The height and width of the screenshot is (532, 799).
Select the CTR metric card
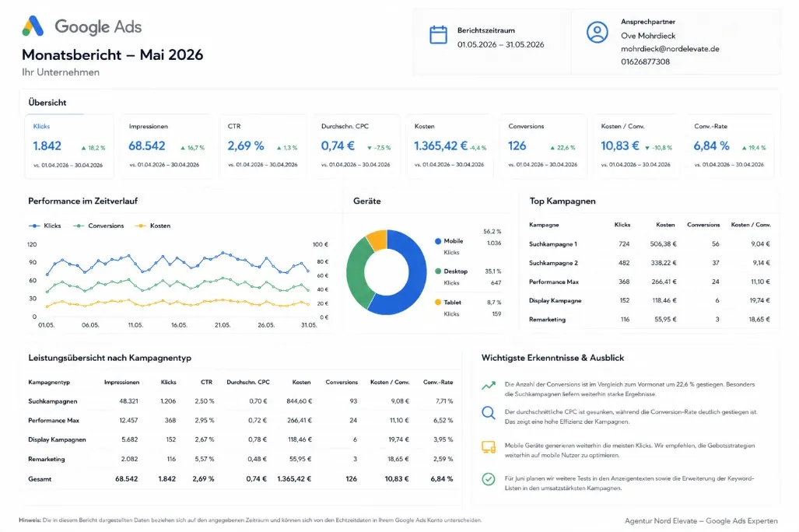coord(262,146)
